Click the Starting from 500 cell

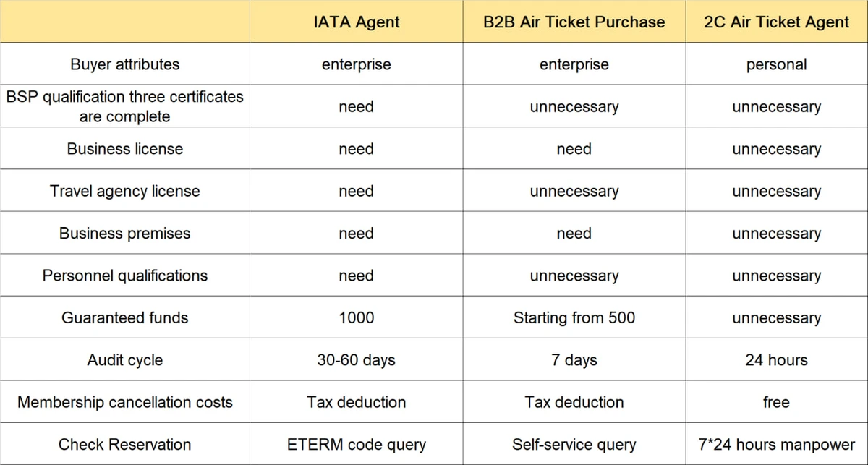coord(574,318)
